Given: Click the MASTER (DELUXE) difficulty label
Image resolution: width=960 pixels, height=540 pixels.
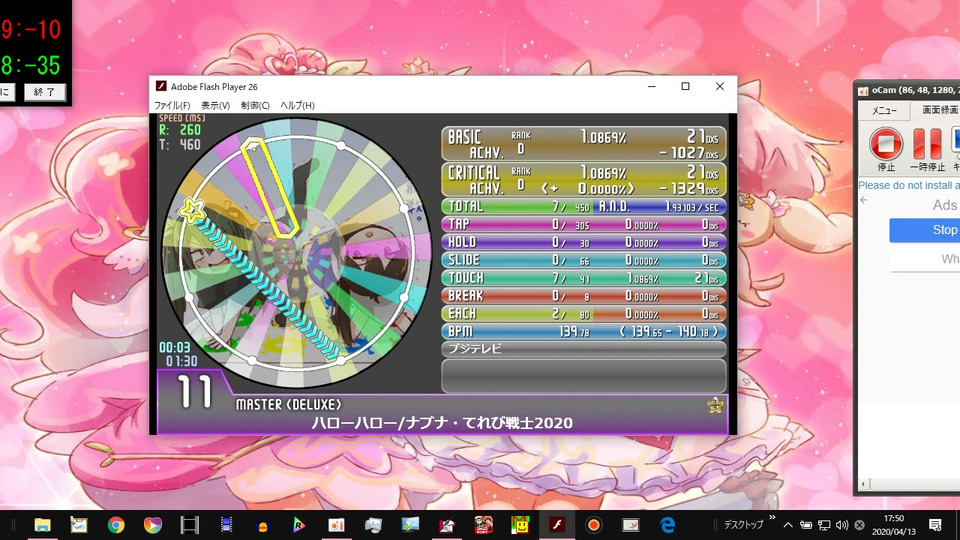Looking at the screenshot, I should pyautogui.click(x=288, y=405).
